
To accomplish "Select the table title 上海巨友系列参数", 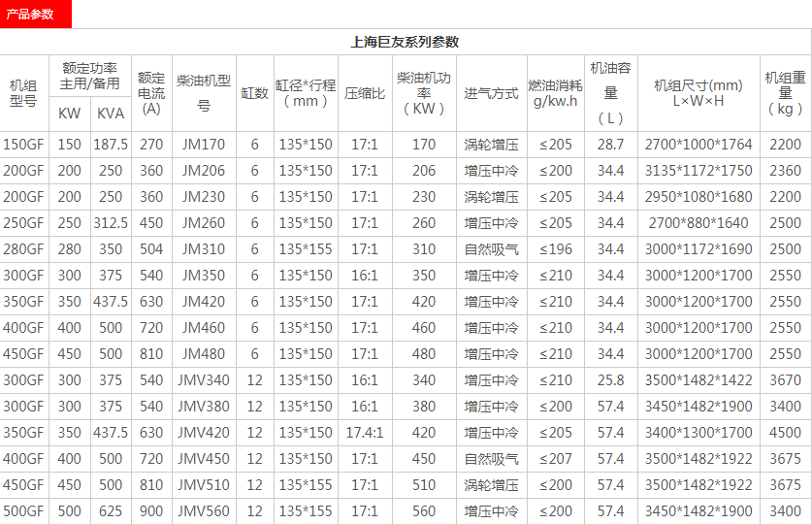I will pyautogui.click(x=405, y=42).
